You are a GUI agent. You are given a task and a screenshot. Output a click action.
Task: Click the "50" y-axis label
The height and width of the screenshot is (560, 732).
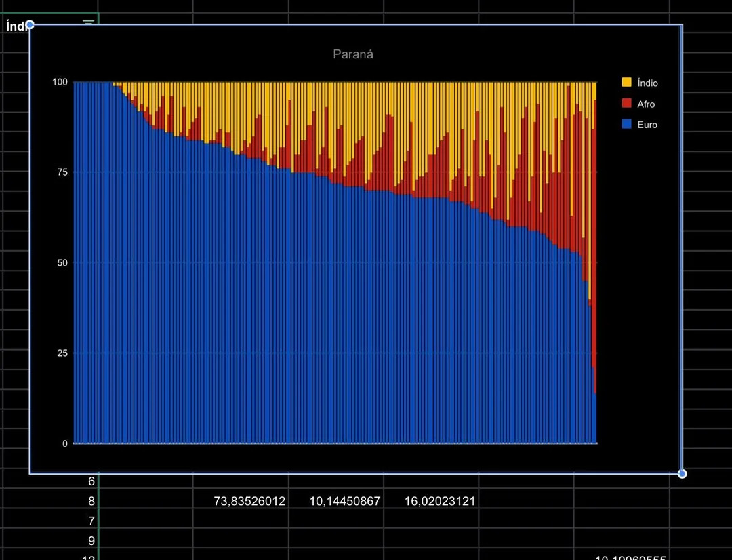coord(62,263)
